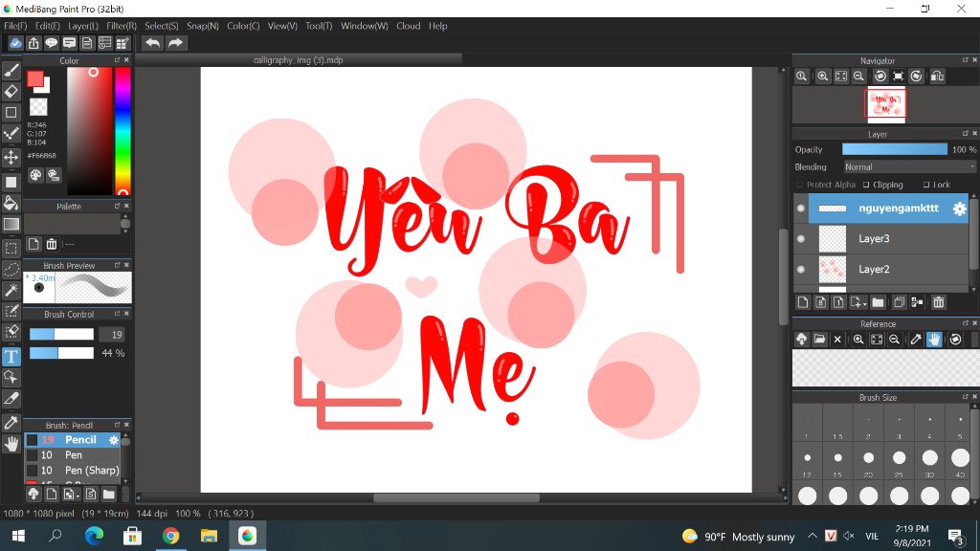Viewport: 980px width, 551px height.
Task: Open nguyengamkttt layer settings gear
Action: tap(959, 209)
